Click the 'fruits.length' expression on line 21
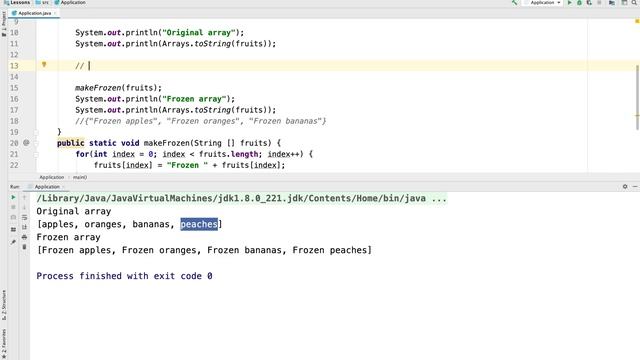Screen dimensions: 640x360 pos(229,154)
